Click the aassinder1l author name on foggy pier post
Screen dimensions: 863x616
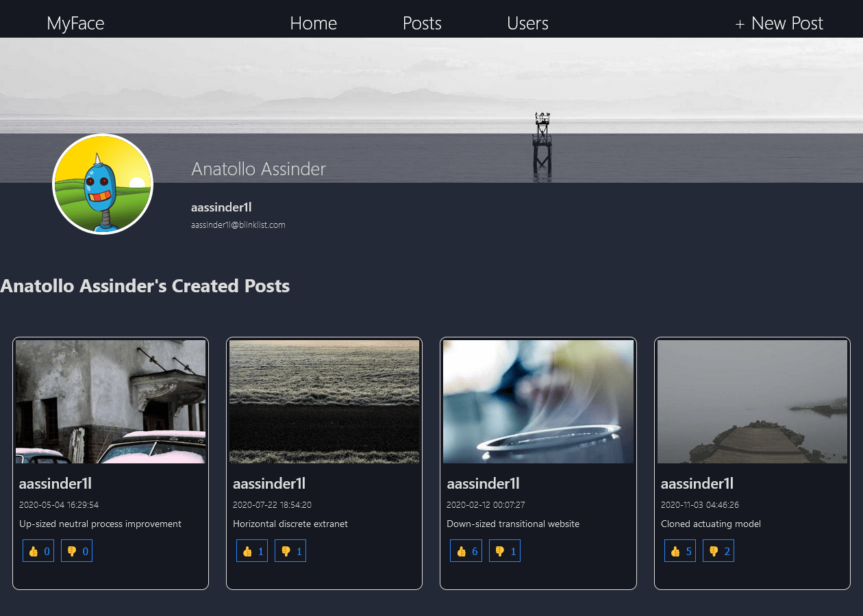(x=697, y=484)
